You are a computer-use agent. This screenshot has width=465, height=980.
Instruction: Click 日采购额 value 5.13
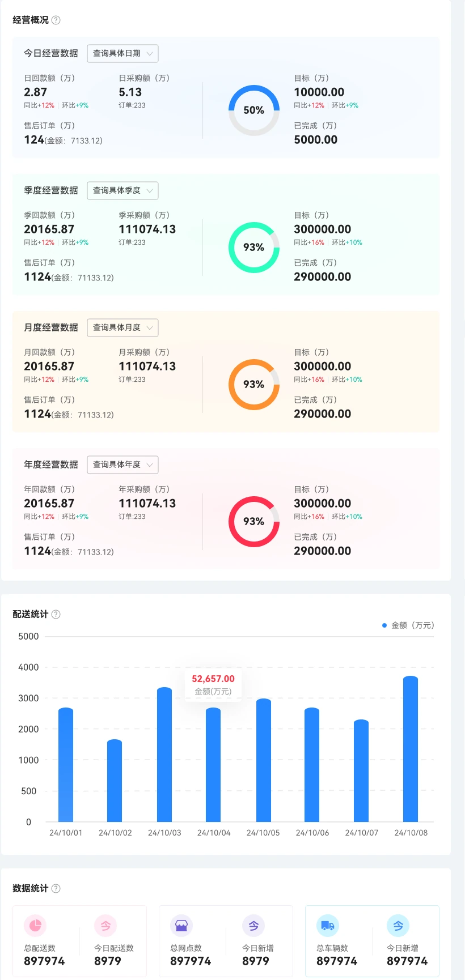[x=130, y=92]
